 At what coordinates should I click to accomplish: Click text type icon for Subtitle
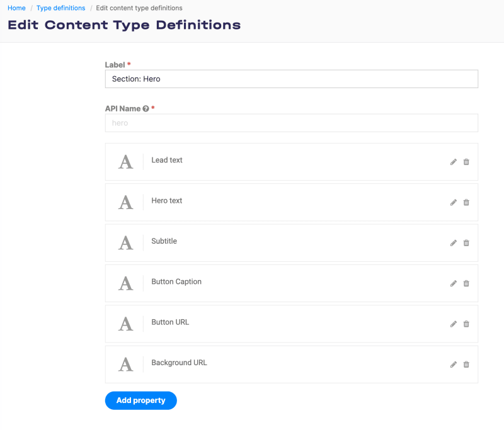[125, 243]
